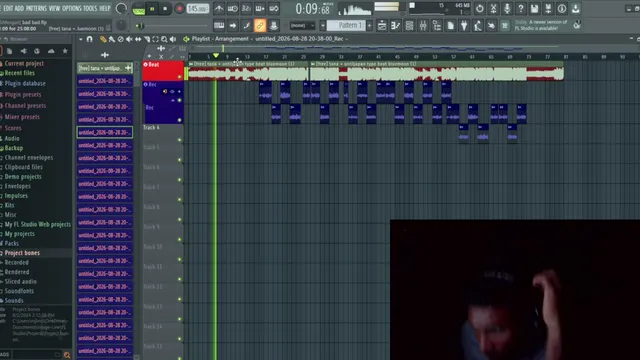Screen dimensions: 640x360
Task: Select the playlist Zoom tool
Action: [164, 39]
